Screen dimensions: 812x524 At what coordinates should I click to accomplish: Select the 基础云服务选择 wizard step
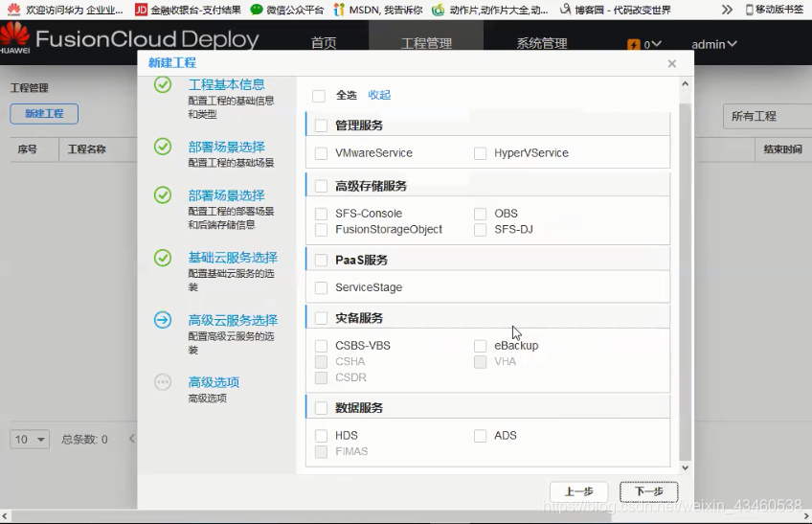click(233, 258)
